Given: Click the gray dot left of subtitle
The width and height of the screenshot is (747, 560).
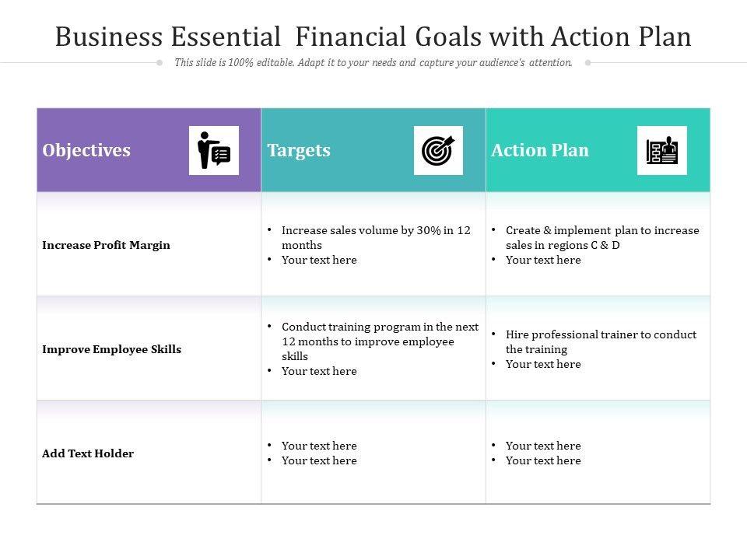Looking at the screenshot, I should (160, 63).
